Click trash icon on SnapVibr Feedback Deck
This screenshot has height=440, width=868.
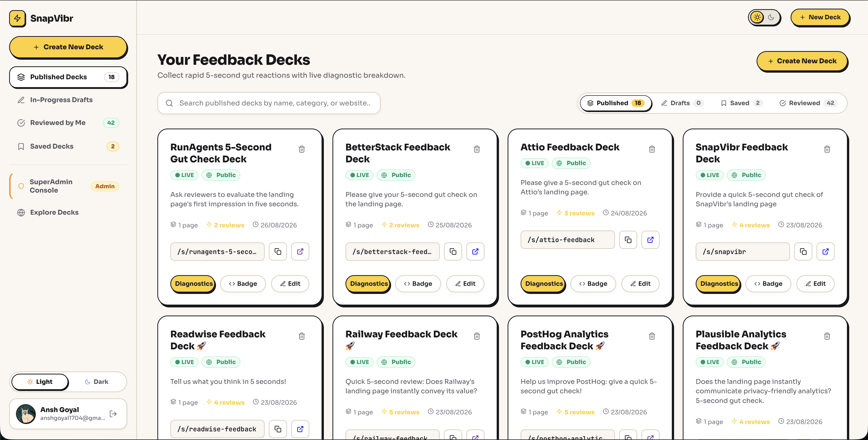click(827, 149)
